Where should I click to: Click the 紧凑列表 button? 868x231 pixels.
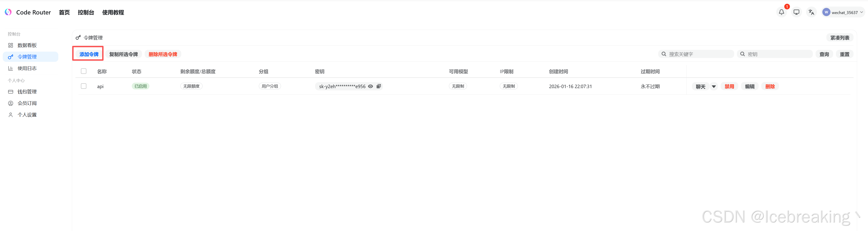point(840,38)
